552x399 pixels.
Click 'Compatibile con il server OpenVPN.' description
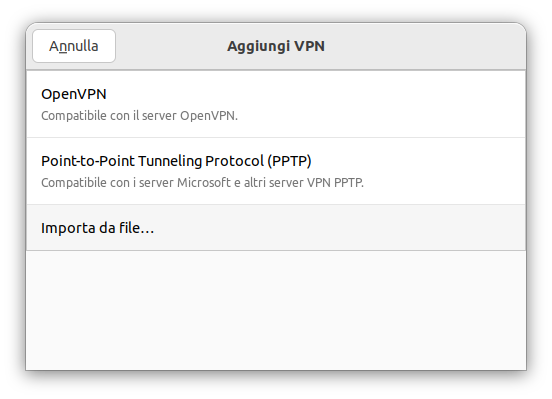coord(139,116)
